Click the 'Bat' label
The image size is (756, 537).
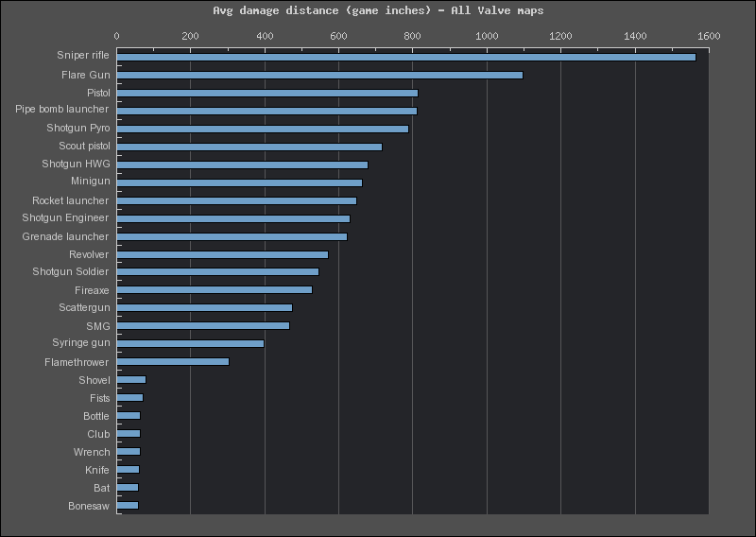coord(101,488)
